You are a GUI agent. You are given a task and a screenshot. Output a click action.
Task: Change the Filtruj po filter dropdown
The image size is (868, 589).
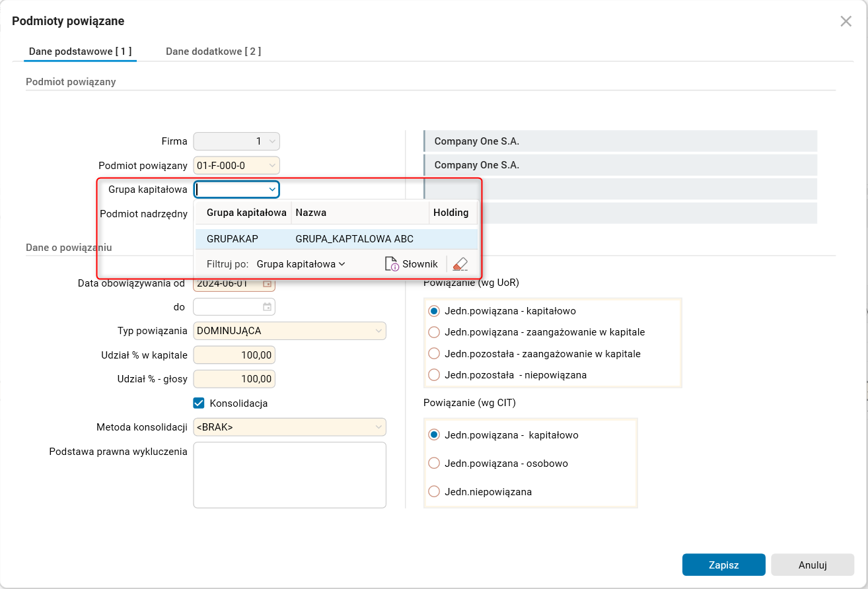coord(301,264)
